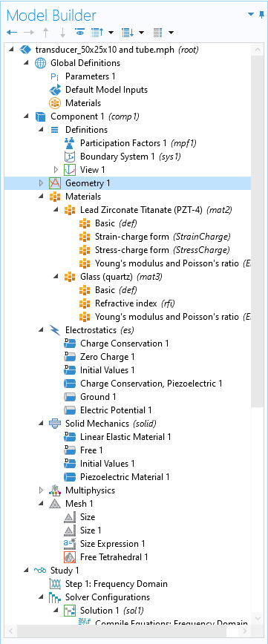Viewport: 268px width, 644px height.
Task: Click the vertical scrollbar down arrow
Action: point(258,618)
